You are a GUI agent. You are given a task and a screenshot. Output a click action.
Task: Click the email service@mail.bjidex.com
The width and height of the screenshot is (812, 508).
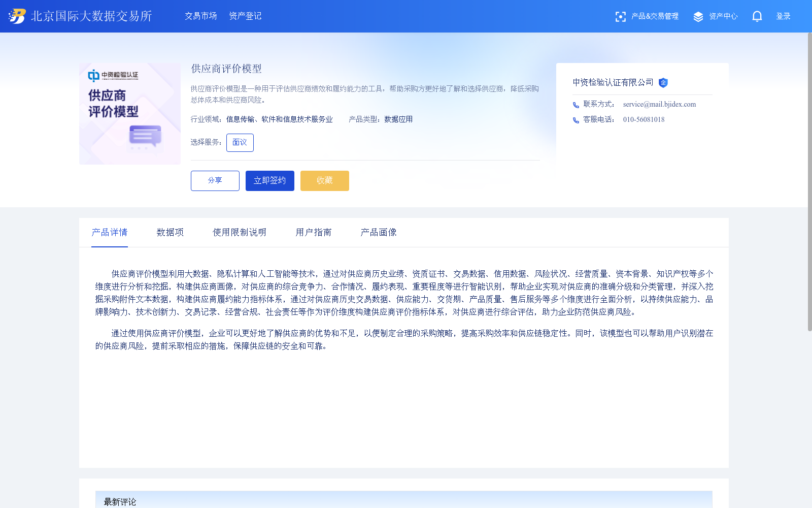point(659,105)
